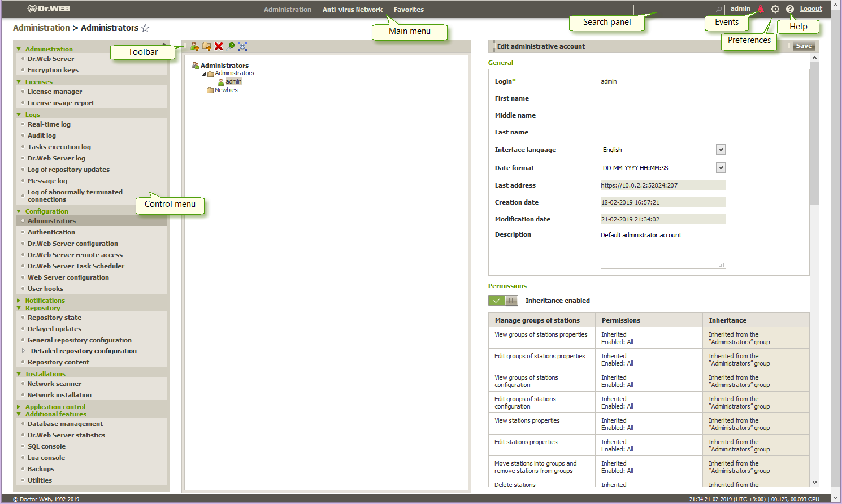
Task: Open Encryption keys in sidebar
Action: 53,70
